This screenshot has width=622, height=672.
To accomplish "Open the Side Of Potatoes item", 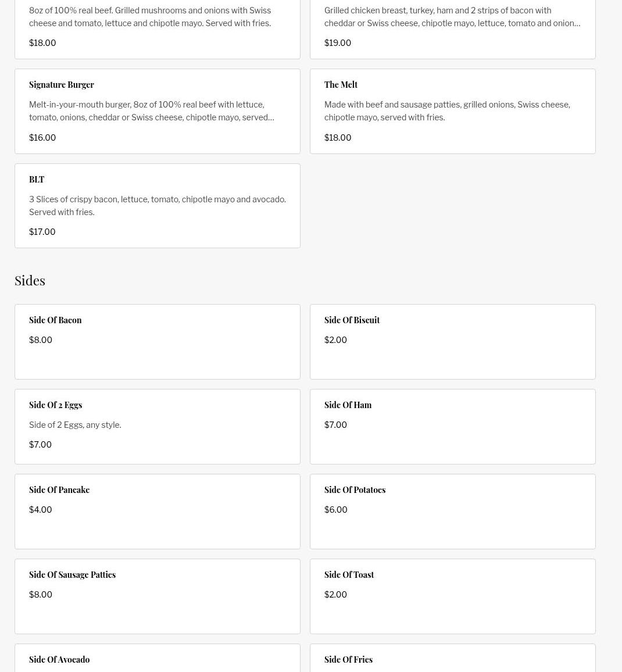I will [452, 511].
